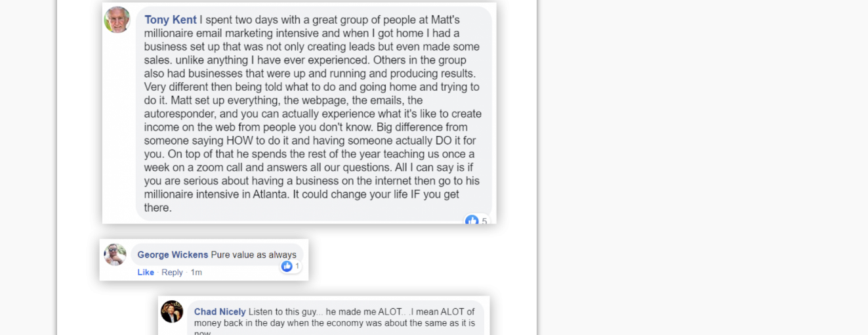
Task: Reply to George Wickens' comment
Action: (x=172, y=273)
